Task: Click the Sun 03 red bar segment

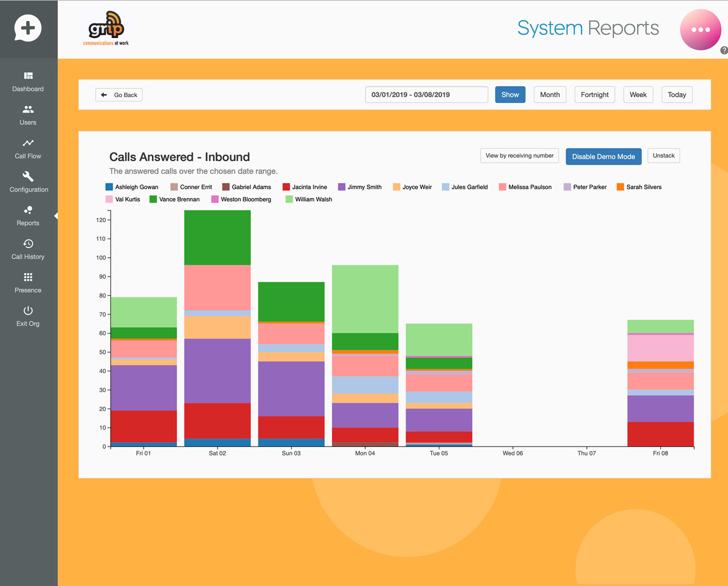Action: coord(291,427)
